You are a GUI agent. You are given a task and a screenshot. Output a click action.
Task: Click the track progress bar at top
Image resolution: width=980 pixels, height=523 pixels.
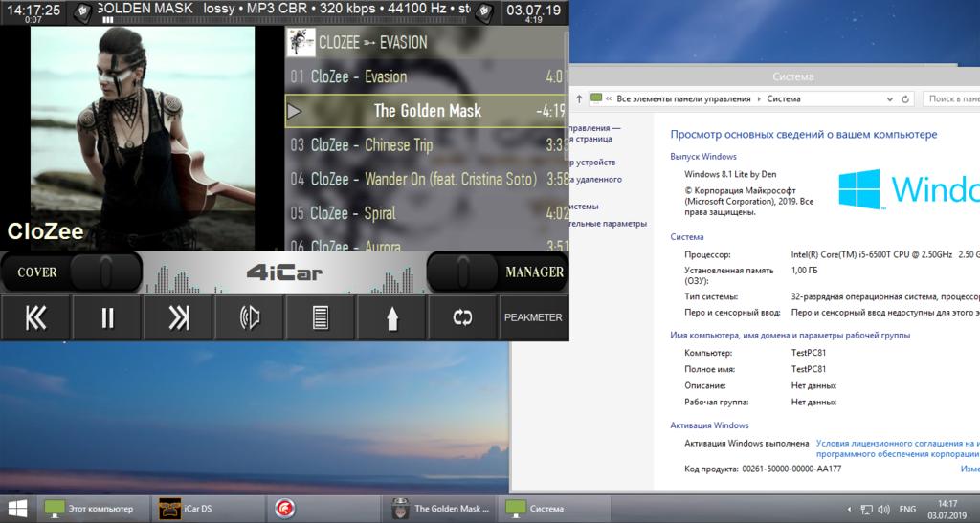287,19
